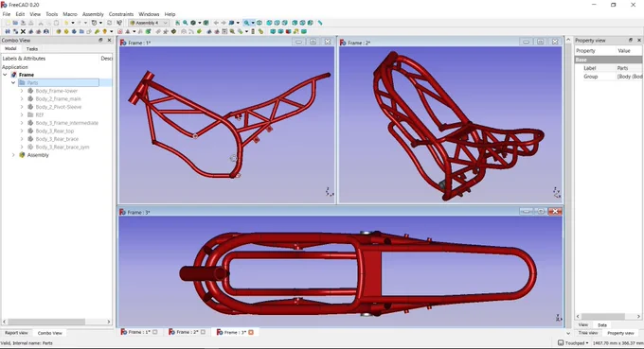This screenshot has height=349, width=644.
Task: Minimize the Frame : 2* subwindow
Action: [527, 42]
